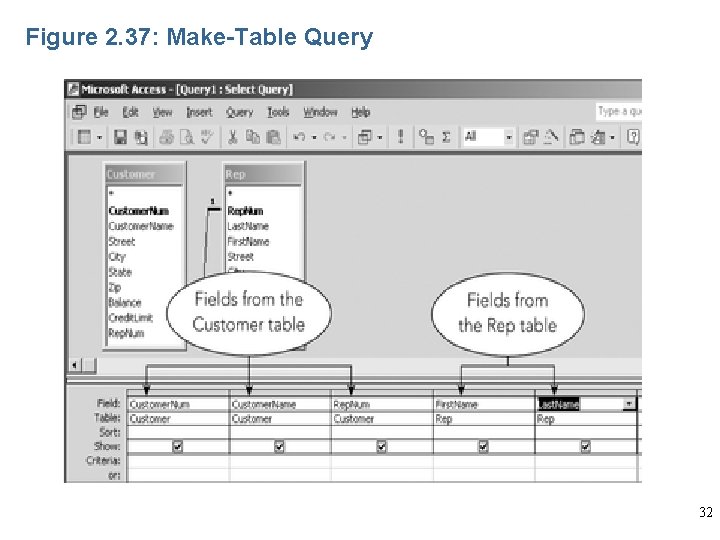720x540 pixels.
Task: Uncheck Show box for RepNum column
Action: (381, 446)
